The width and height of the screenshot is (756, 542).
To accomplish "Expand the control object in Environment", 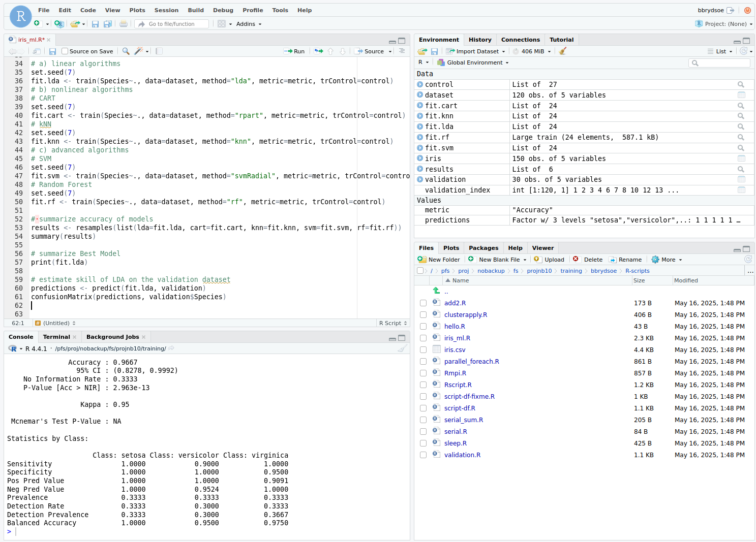I will 420,84.
